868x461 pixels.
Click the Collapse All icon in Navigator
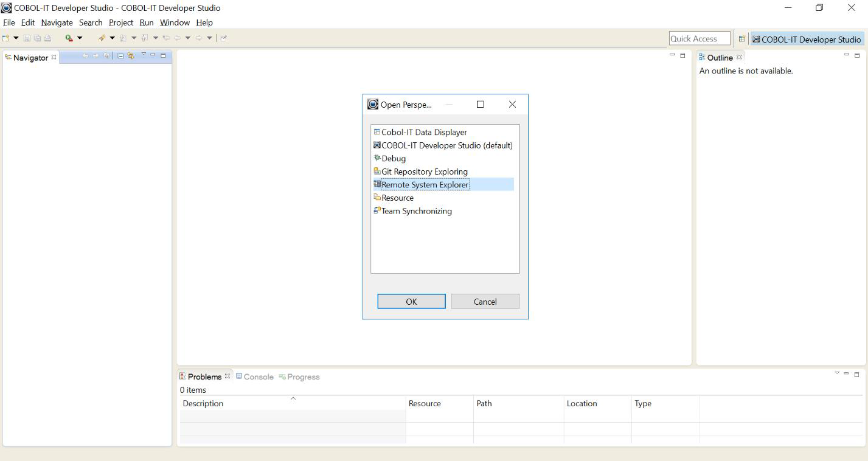(120, 57)
